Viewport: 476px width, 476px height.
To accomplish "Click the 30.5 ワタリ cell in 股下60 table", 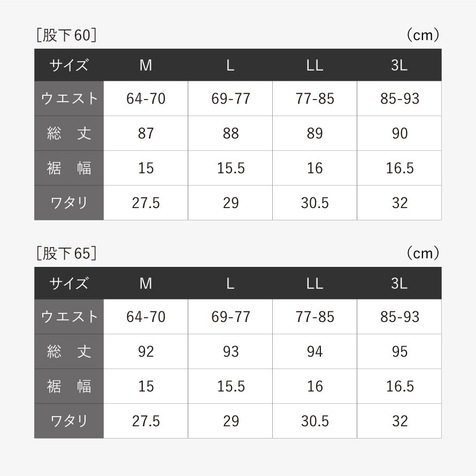I will [314, 203].
